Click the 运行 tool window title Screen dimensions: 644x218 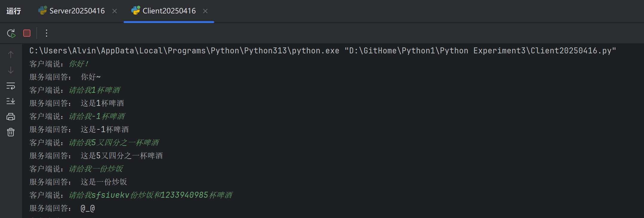[x=14, y=11]
